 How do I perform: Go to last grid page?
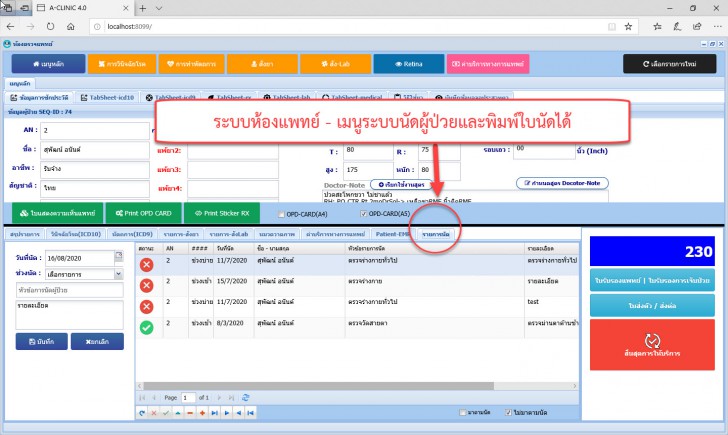pyautogui.click(x=231, y=398)
